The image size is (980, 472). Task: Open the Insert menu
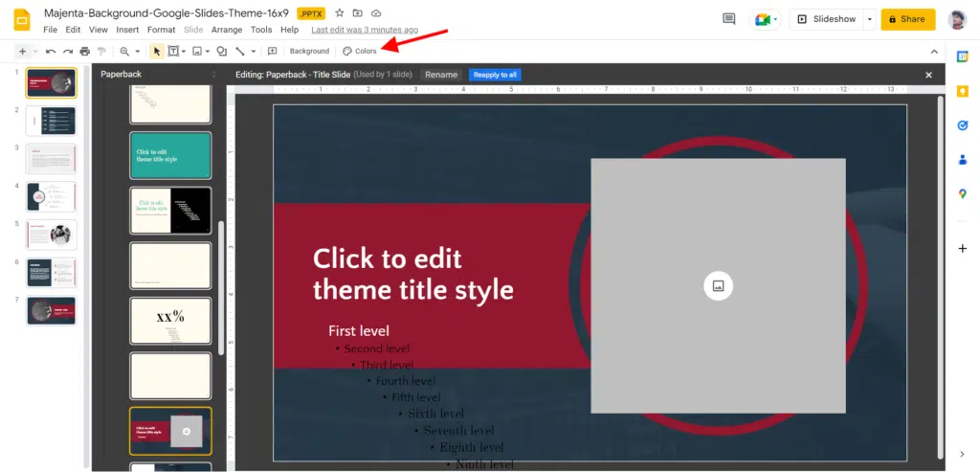(127, 30)
